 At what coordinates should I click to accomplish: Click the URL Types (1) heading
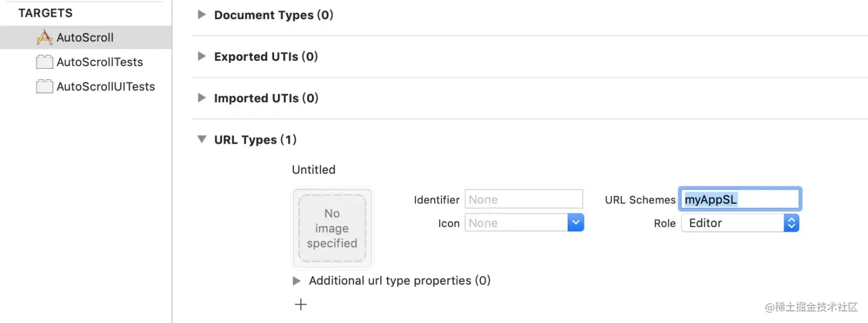point(255,140)
